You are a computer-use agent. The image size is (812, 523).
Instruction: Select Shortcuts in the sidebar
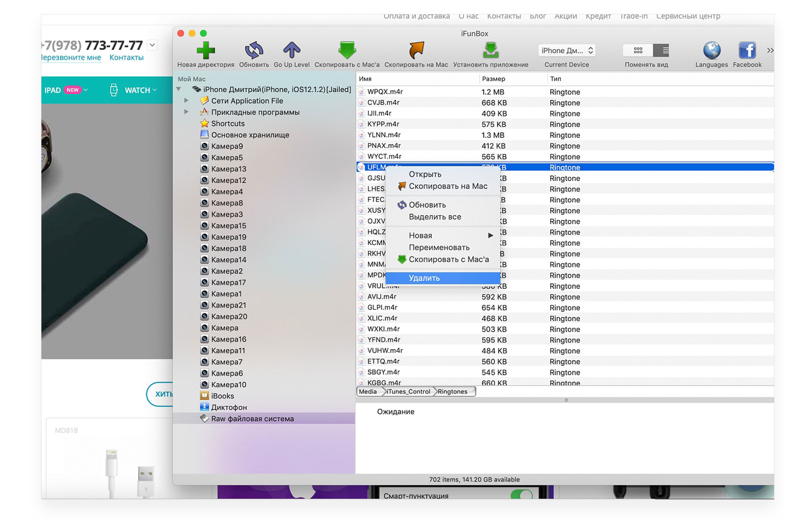[228, 123]
